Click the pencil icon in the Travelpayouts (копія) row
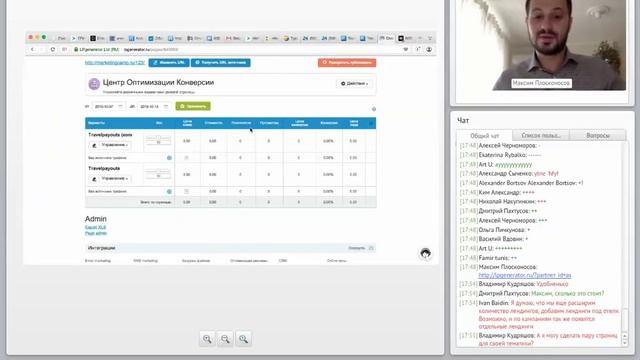 click(x=94, y=145)
